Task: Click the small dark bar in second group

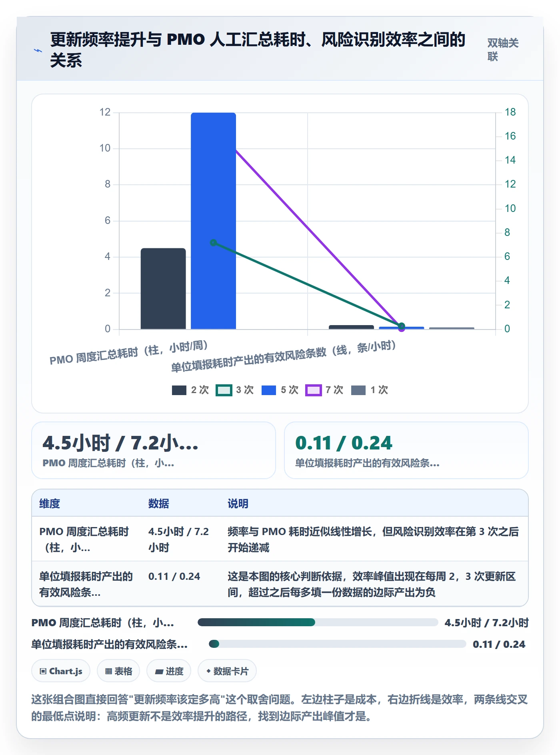Action: click(351, 327)
